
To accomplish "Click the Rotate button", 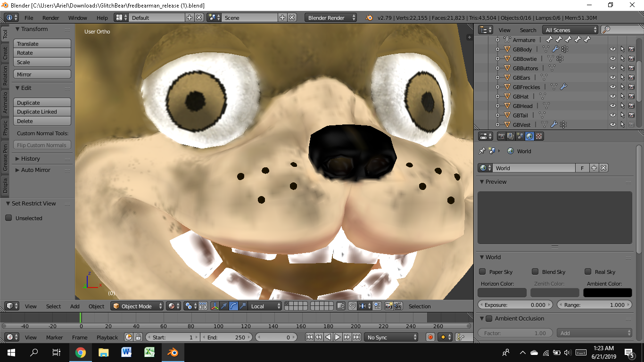I will pyautogui.click(x=42, y=53).
